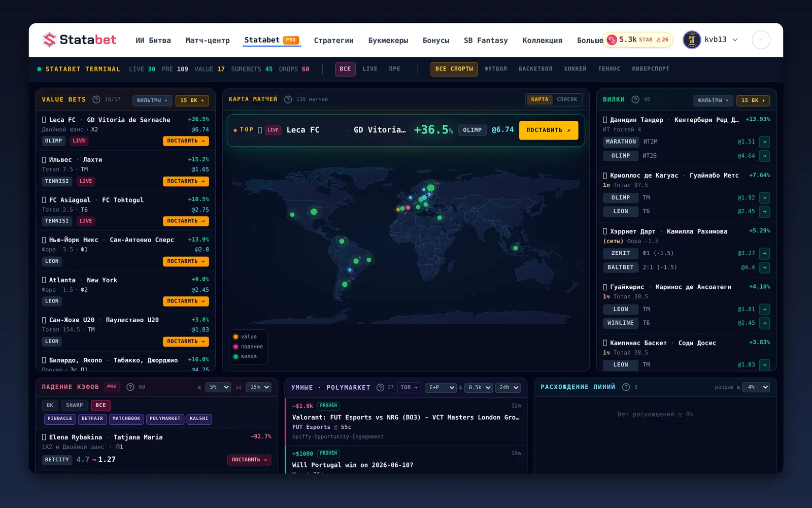The width and height of the screenshot is (812, 508).
Task: Open the SB Fantasy menu item
Action: click(486, 41)
